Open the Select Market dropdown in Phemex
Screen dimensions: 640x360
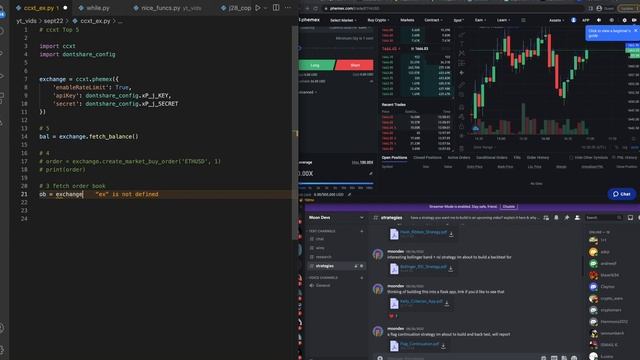[343, 20]
